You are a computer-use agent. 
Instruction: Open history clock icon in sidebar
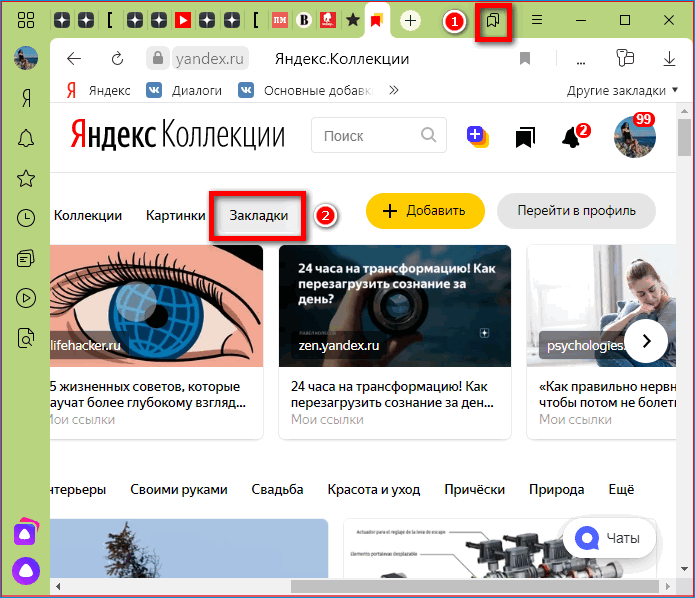(x=26, y=218)
